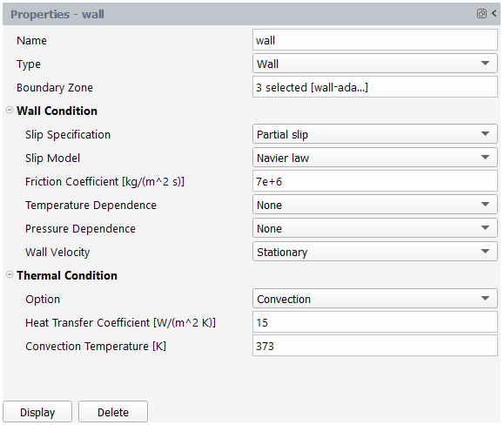
Task: Click the Convection Temperature field
Action: pyautogui.click(x=375, y=346)
